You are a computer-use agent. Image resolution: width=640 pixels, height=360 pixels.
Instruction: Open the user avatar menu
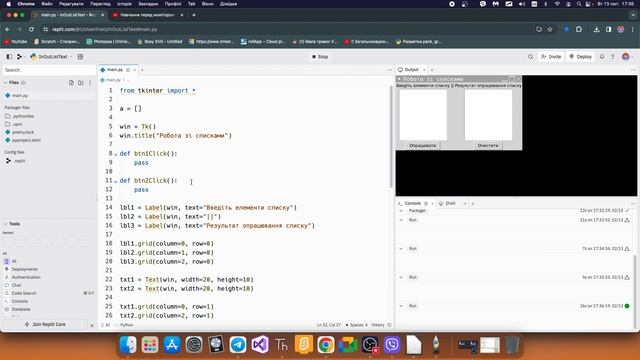tap(626, 57)
